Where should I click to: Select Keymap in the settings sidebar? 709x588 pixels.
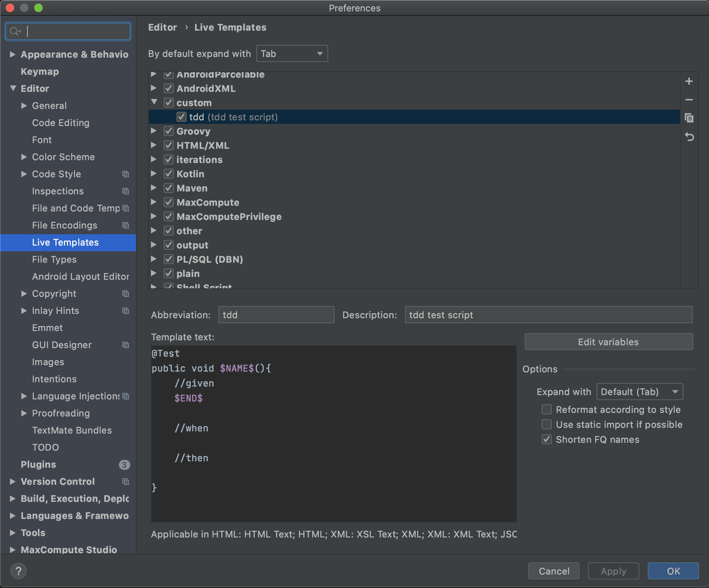[x=40, y=72]
